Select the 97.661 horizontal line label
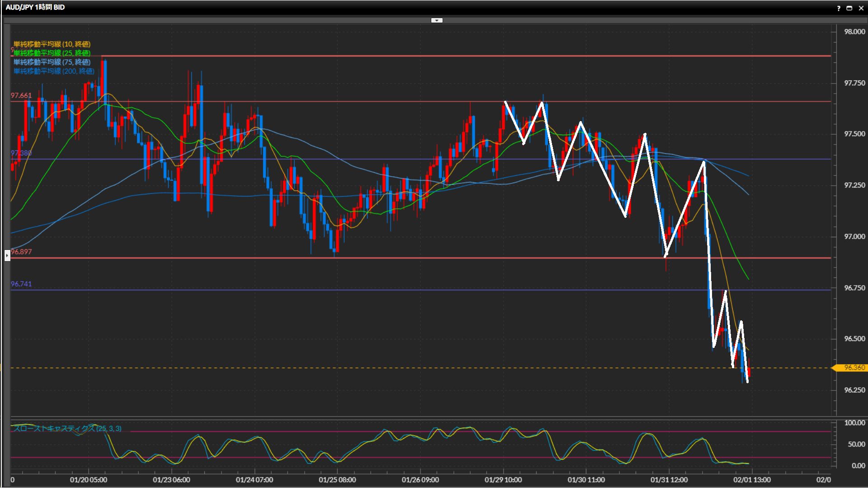The height and width of the screenshot is (488, 868). [x=21, y=95]
